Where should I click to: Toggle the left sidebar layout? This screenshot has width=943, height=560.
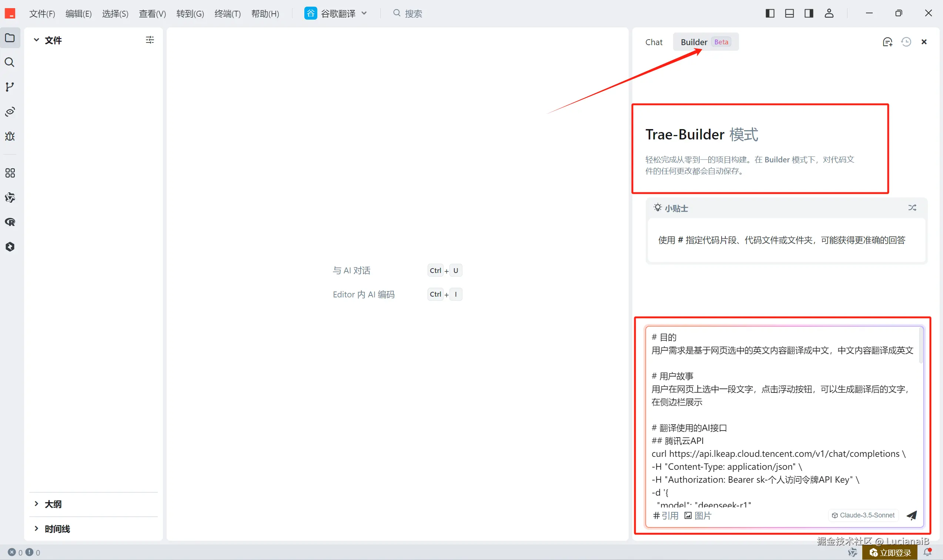(x=770, y=14)
